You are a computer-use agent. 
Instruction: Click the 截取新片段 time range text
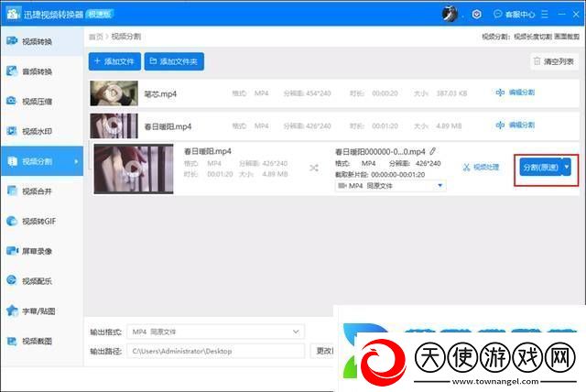(380, 175)
